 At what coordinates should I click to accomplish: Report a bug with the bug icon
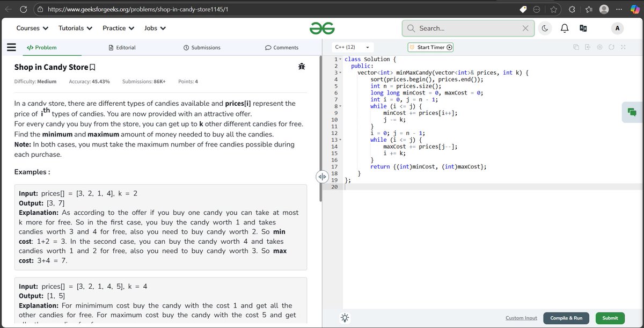pos(301,67)
